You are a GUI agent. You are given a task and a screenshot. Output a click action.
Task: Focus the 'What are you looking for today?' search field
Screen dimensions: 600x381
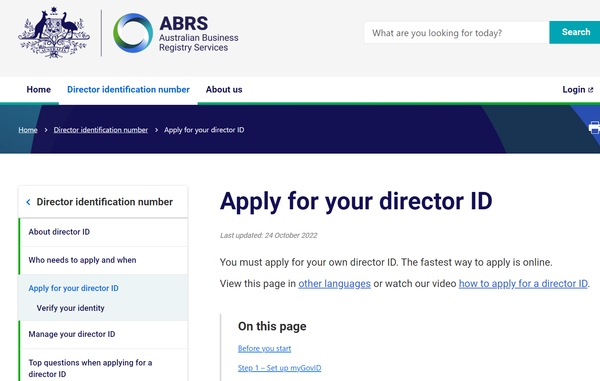click(457, 33)
